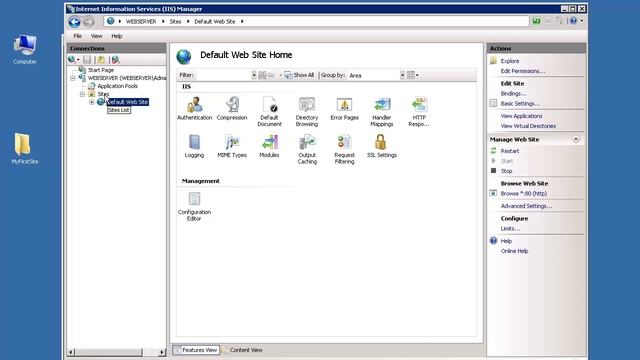This screenshot has width=640, height=360.
Task: Open Directory Browsing feature
Action: click(x=307, y=111)
